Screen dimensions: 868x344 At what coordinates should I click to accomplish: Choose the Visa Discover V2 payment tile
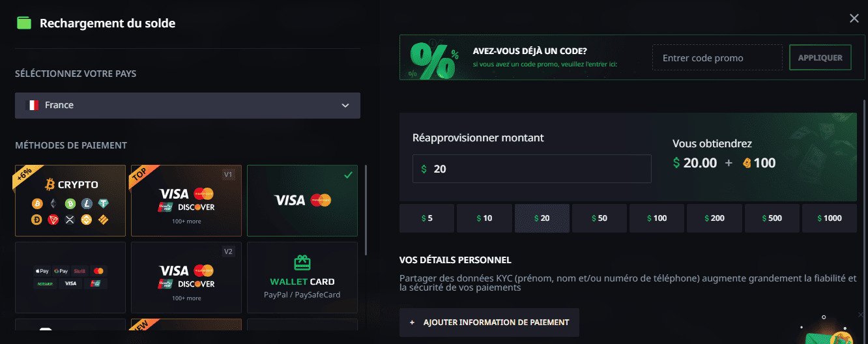[186, 278]
